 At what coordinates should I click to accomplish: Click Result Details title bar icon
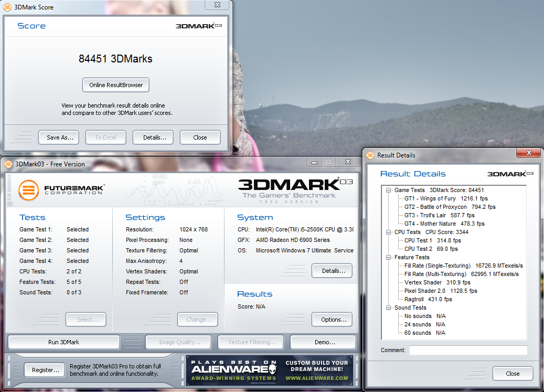(370, 155)
